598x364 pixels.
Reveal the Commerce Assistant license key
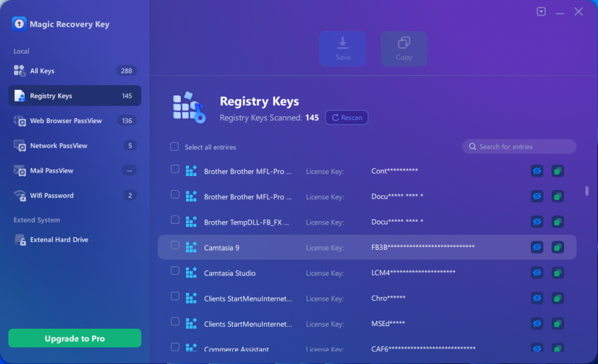(537, 347)
